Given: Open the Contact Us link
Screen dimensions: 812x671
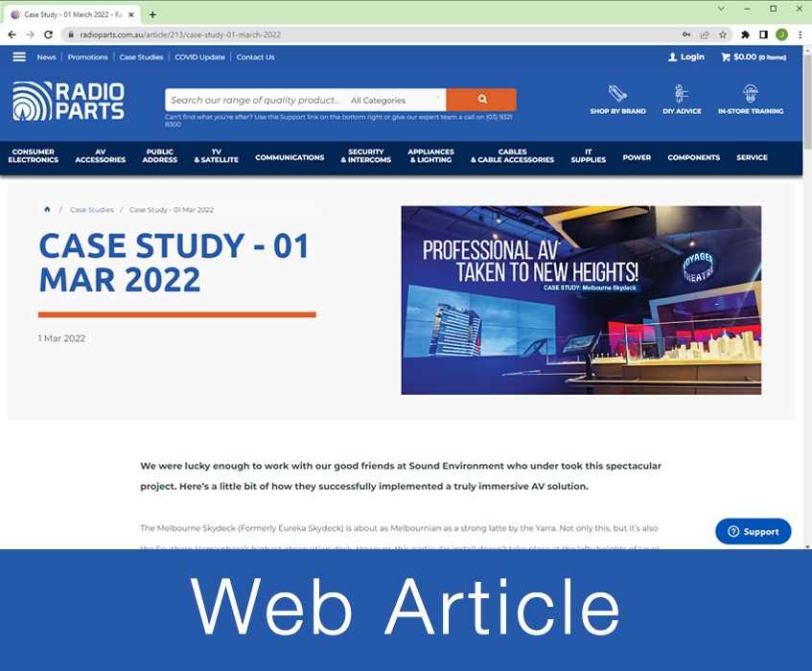Looking at the screenshot, I should tap(255, 57).
